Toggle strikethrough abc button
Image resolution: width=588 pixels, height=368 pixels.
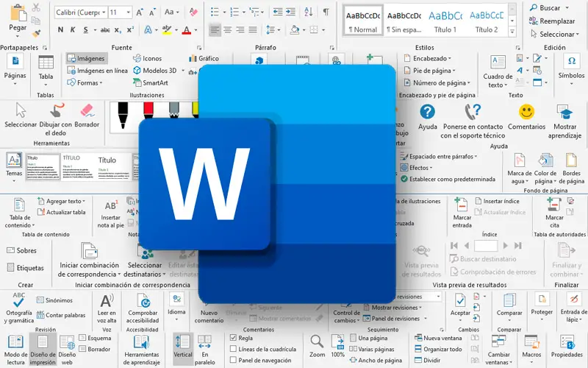[x=105, y=30]
